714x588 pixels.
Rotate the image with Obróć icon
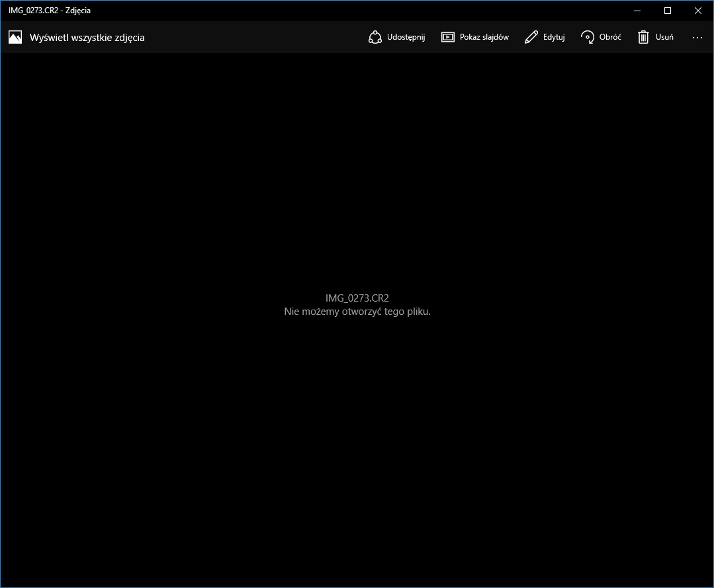point(588,37)
